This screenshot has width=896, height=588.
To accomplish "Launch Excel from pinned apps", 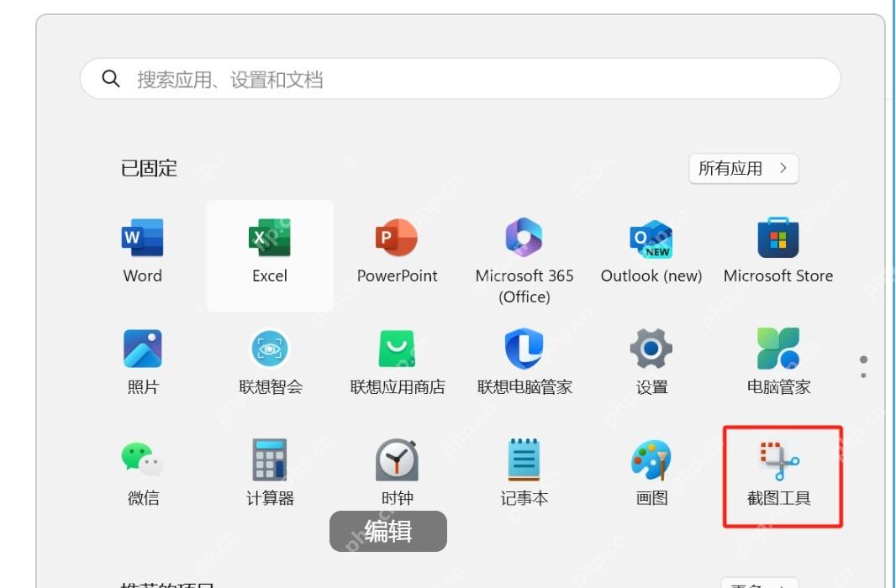I will 269,238.
